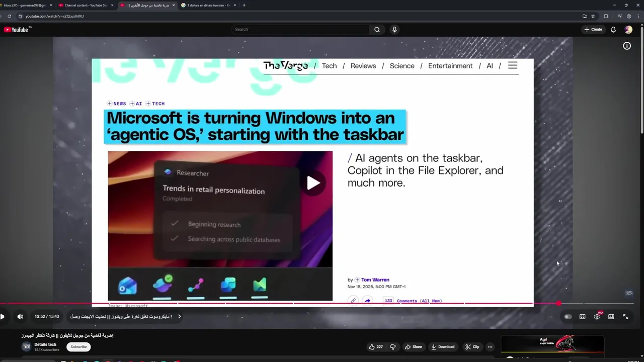The height and width of the screenshot is (362, 644).
Task: Dislike the video
Action: pyautogui.click(x=393, y=347)
